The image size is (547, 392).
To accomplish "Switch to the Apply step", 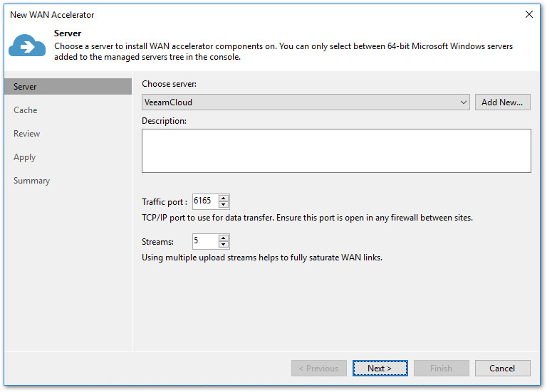I will pyautogui.click(x=25, y=157).
